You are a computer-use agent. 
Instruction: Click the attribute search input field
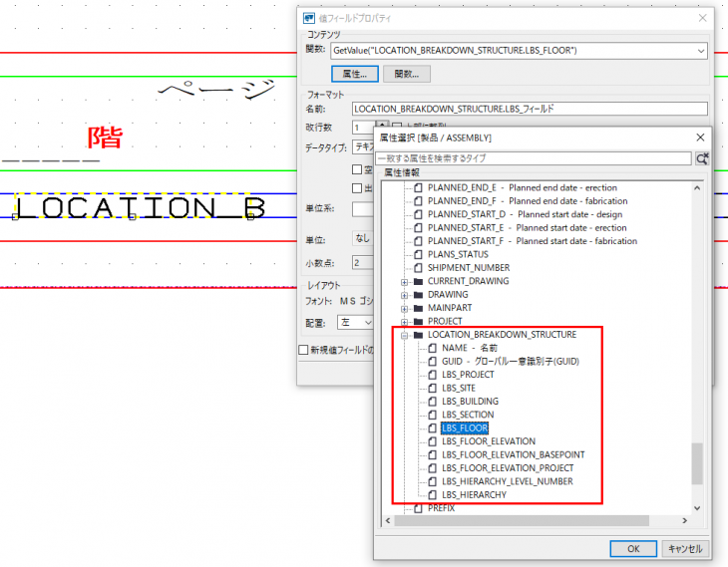point(534,158)
